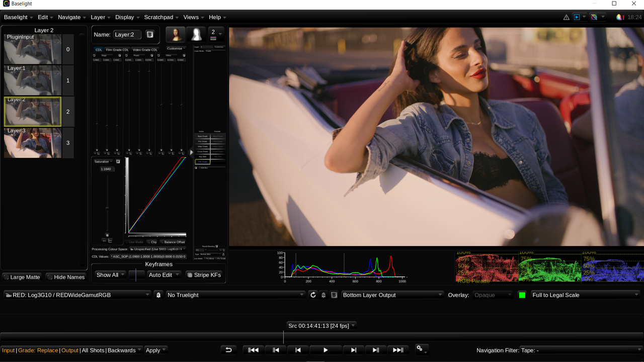The height and width of the screenshot is (362, 644).
Task: Select the Mona Lisa image view icon
Action: 176,35
